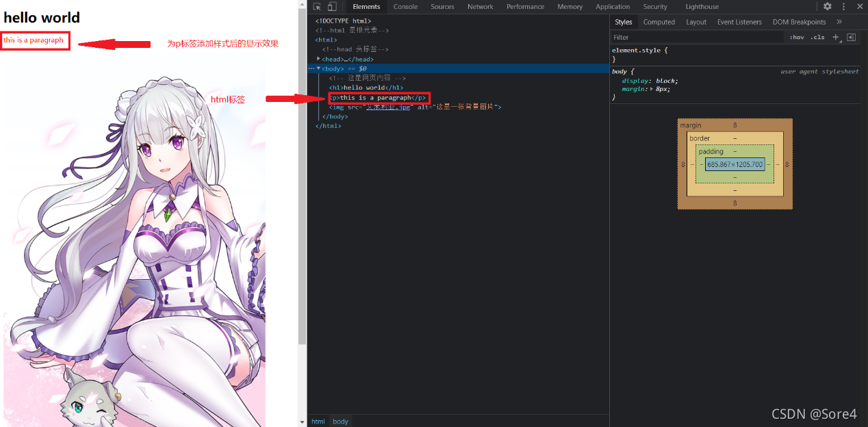Activate the inspect element picker icon
This screenshot has height=427, width=868.
(318, 6)
